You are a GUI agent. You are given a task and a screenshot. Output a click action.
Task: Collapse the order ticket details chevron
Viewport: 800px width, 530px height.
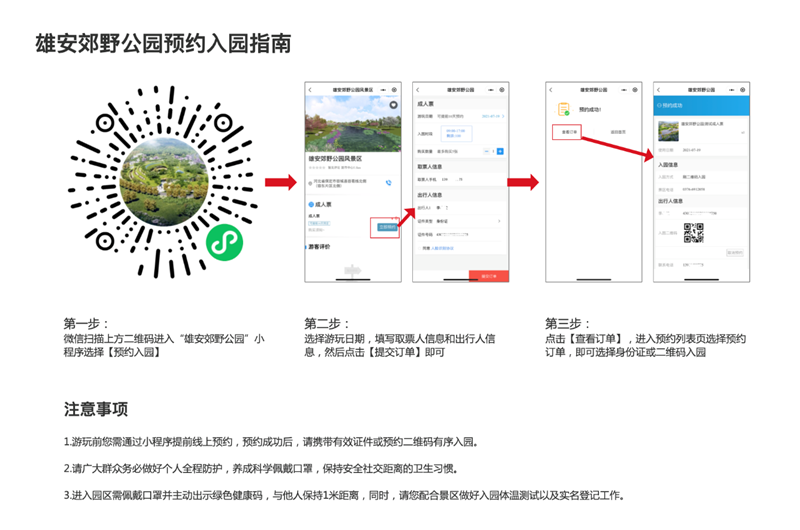click(x=743, y=133)
